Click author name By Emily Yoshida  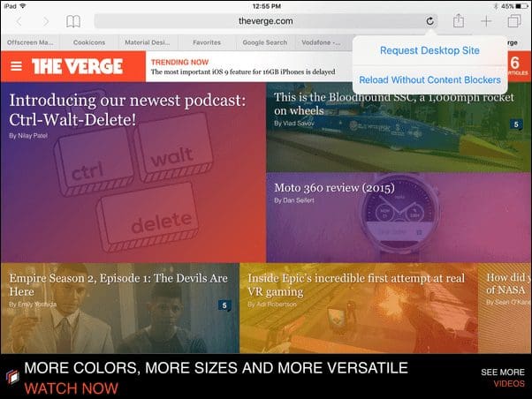[33, 305]
